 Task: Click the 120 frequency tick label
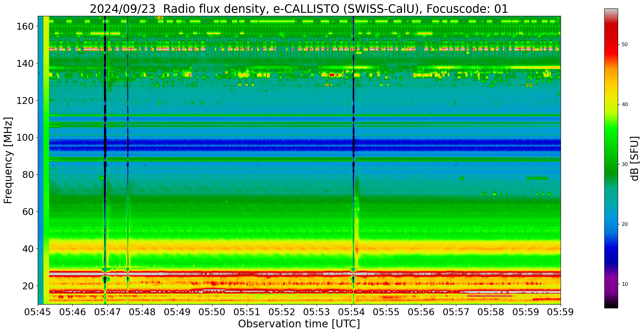[25, 100]
